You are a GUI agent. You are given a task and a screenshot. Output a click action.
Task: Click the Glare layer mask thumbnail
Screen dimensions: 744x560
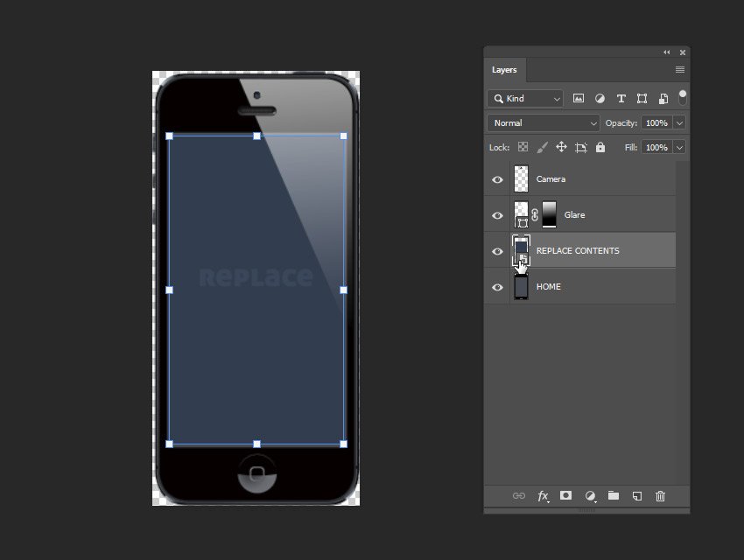coord(549,214)
